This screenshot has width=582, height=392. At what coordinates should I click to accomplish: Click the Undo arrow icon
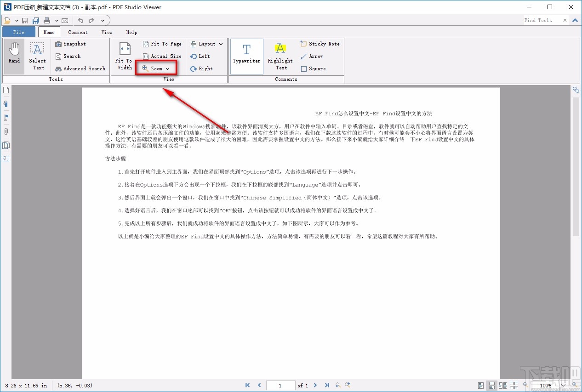click(80, 20)
